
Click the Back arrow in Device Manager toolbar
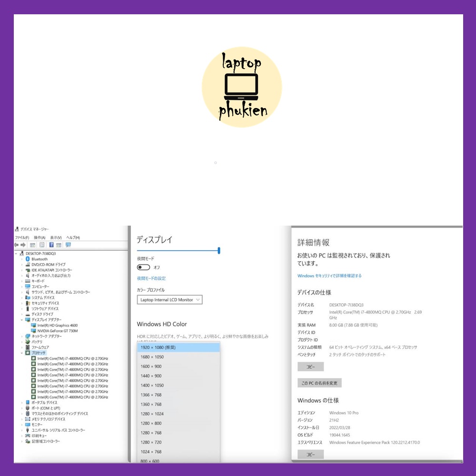pos(16,245)
